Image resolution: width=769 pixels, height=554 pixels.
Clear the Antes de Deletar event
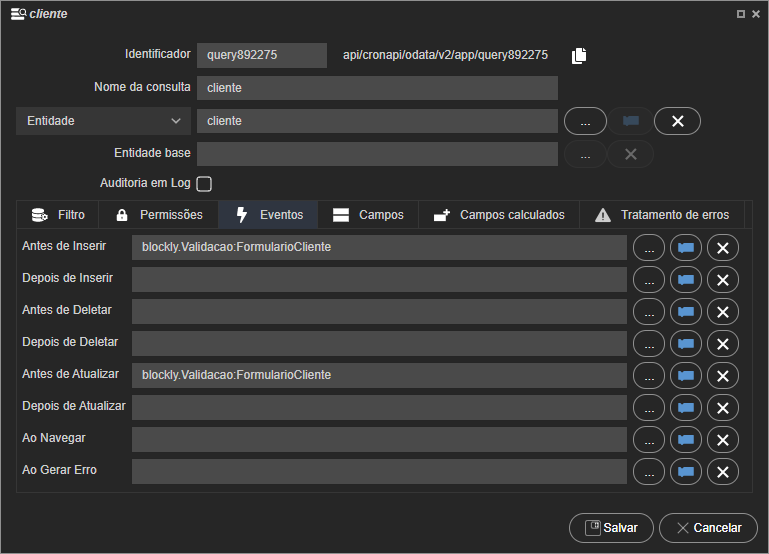point(723,312)
